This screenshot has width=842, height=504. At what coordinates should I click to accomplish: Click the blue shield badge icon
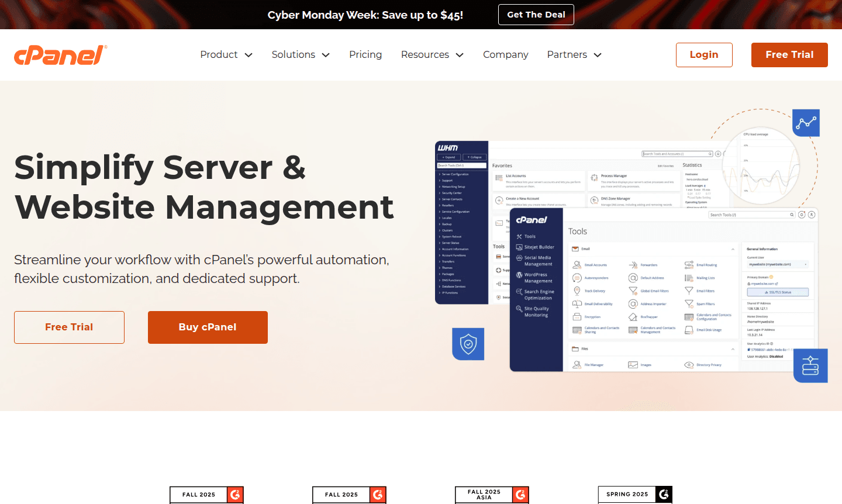[468, 344]
